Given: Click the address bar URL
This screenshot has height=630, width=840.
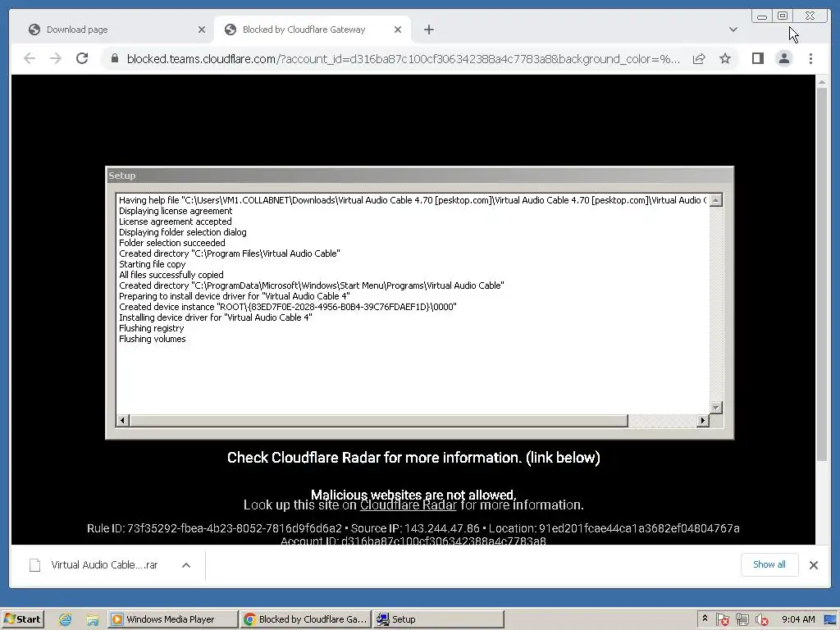Looking at the screenshot, I should [403, 58].
